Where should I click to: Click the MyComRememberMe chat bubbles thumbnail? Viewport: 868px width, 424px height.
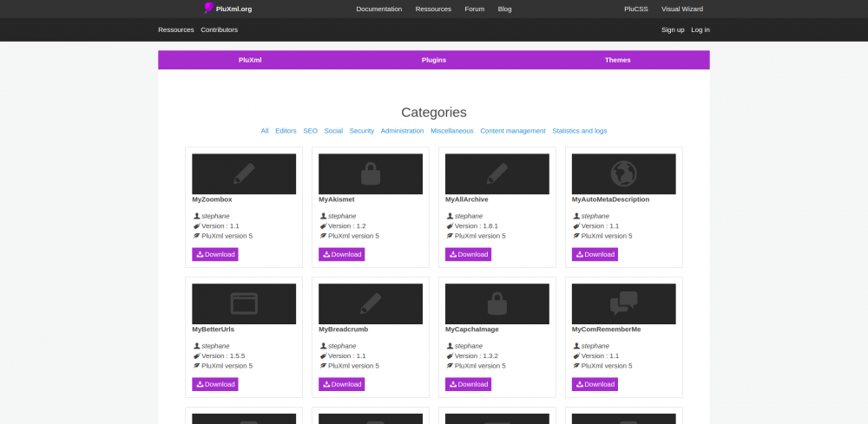click(x=624, y=304)
